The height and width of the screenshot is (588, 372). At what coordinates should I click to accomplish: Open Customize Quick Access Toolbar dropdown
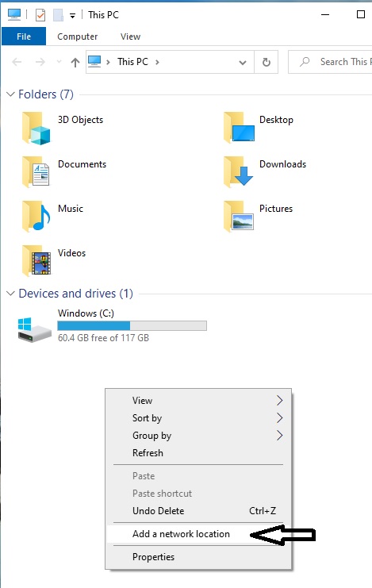click(x=72, y=15)
